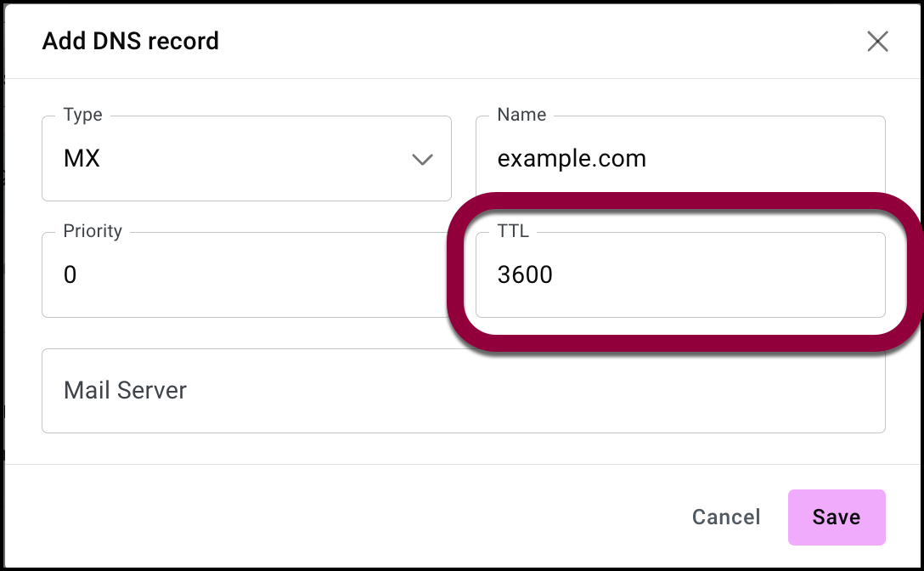This screenshot has height=571, width=924.
Task: Select the MX value in Type
Action: (82, 159)
